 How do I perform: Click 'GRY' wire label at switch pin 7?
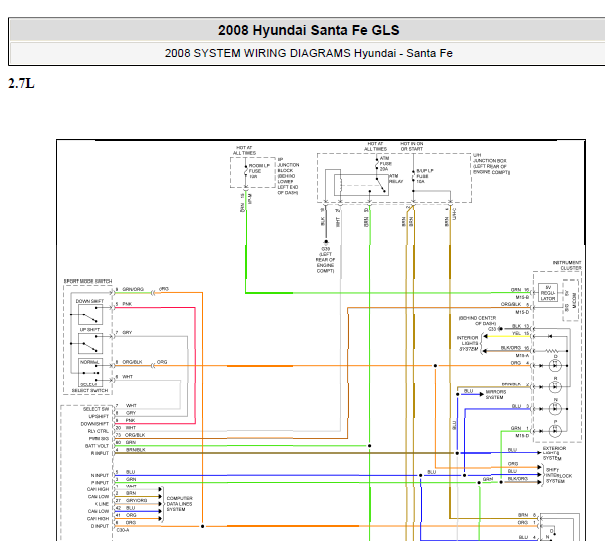click(127, 333)
